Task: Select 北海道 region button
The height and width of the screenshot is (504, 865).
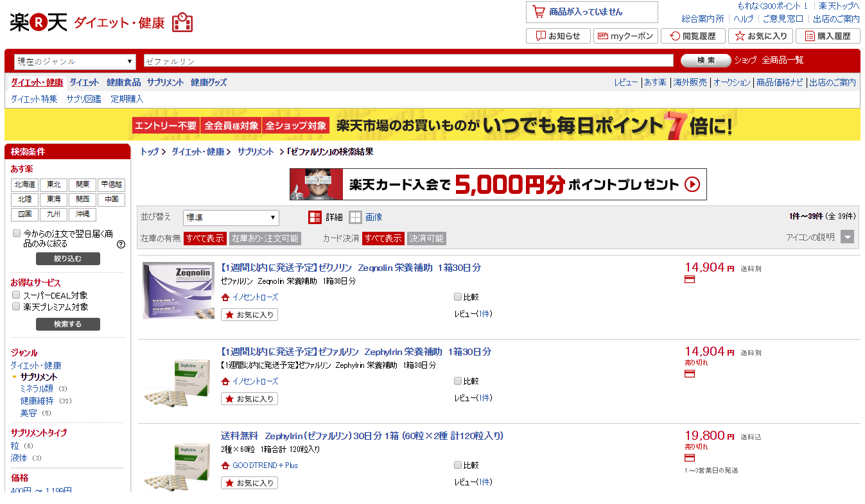Action: 24,185
